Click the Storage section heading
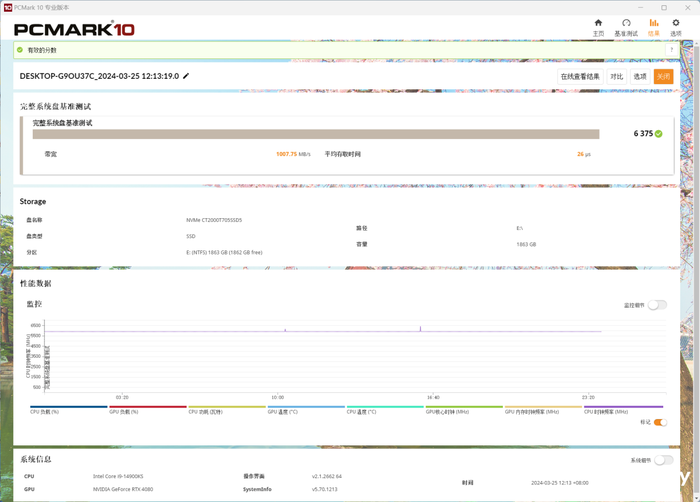 click(x=33, y=201)
